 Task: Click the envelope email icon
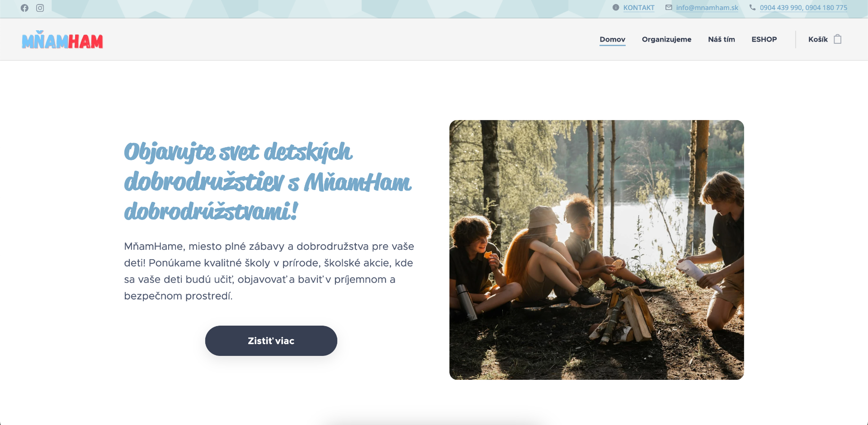(669, 7)
